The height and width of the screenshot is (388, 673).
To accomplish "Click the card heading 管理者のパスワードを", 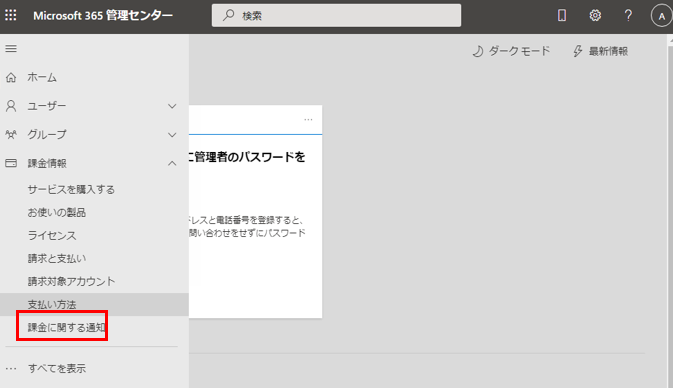I will (x=249, y=157).
